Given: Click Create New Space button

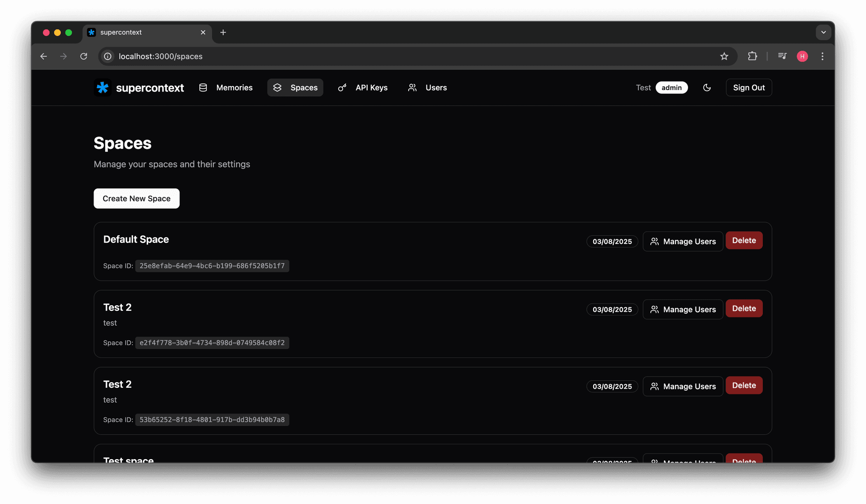Looking at the screenshot, I should point(136,198).
